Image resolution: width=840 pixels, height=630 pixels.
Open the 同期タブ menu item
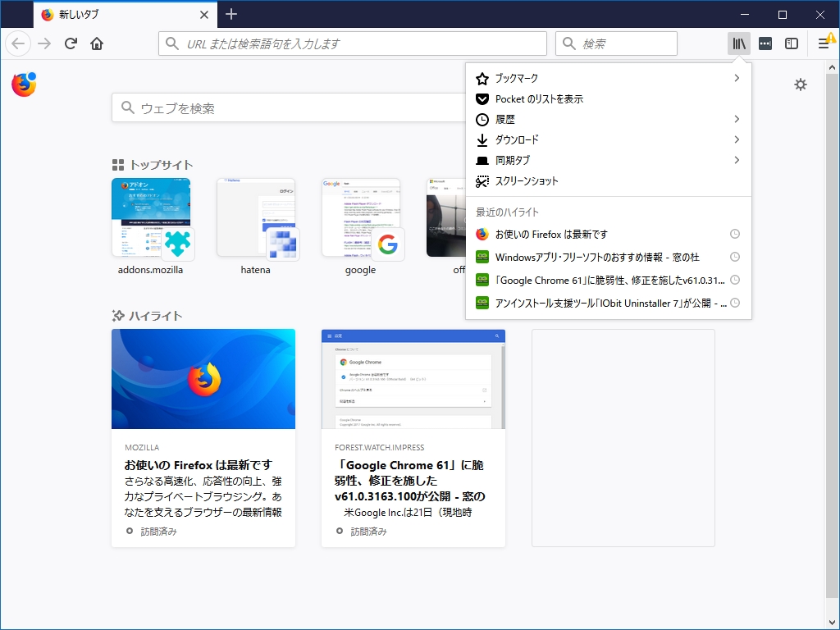(x=609, y=160)
